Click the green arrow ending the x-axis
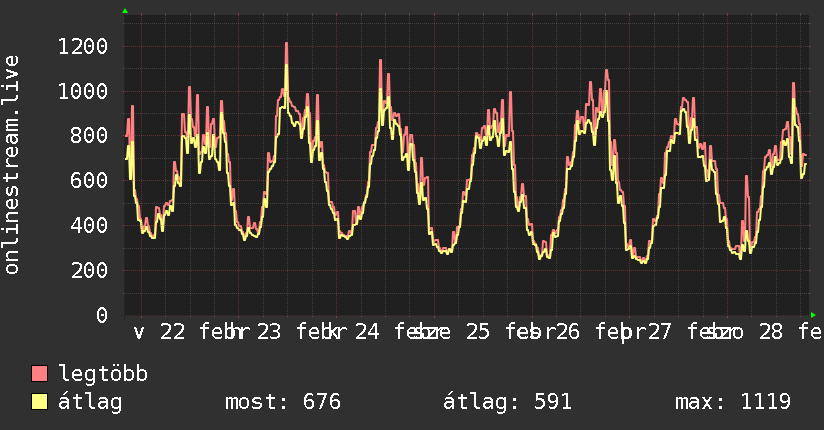This screenshot has height=430, width=824. click(813, 315)
